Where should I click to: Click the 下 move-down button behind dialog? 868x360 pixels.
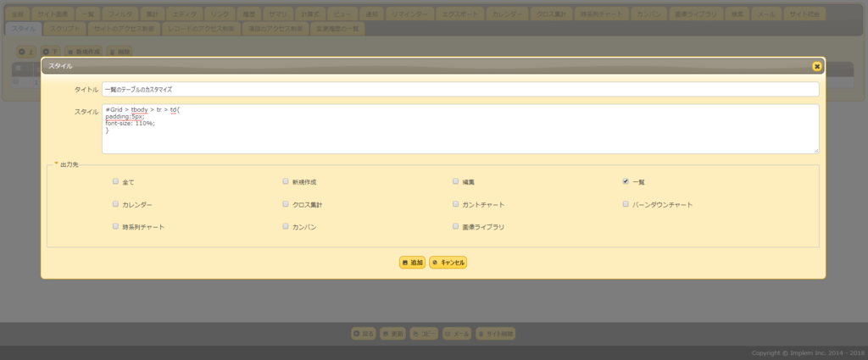coord(50,52)
